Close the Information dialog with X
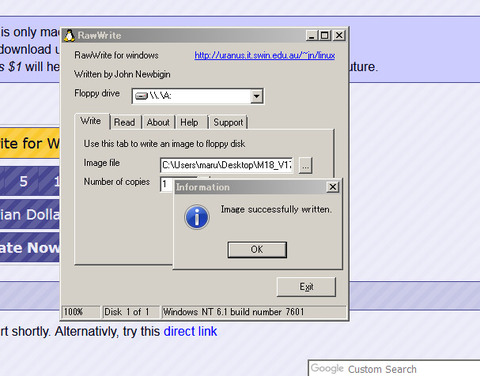Viewport: 480px width, 376px height. coord(333,187)
